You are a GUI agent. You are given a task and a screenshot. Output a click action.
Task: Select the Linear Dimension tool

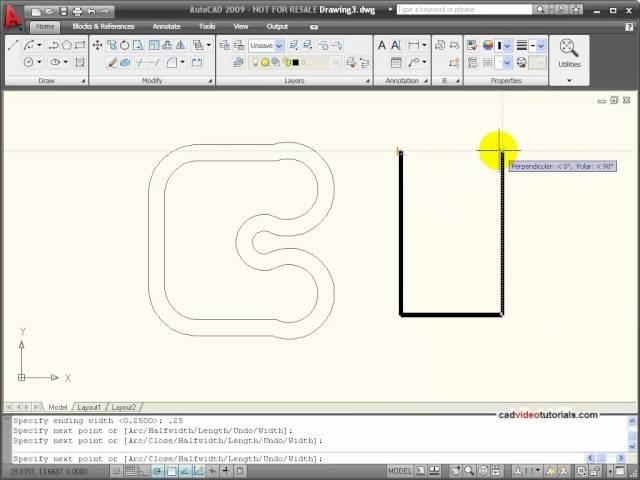tap(413, 45)
